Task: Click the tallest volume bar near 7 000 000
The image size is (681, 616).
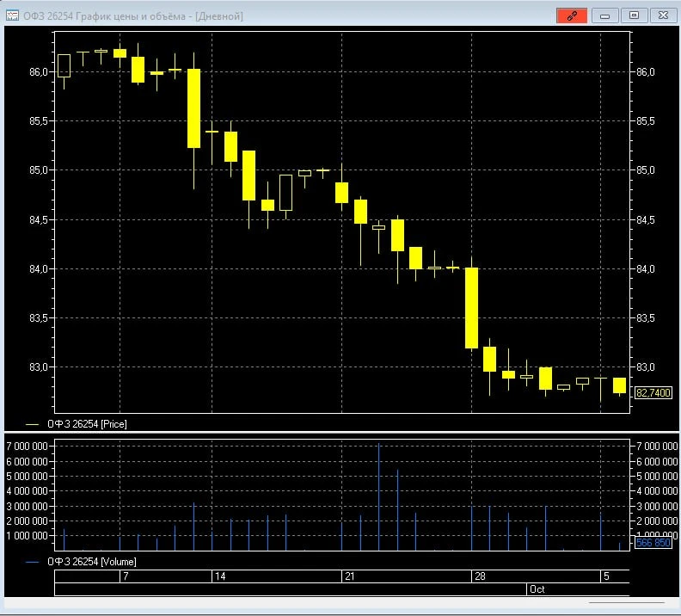Action: pyautogui.click(x=378, y=497)
